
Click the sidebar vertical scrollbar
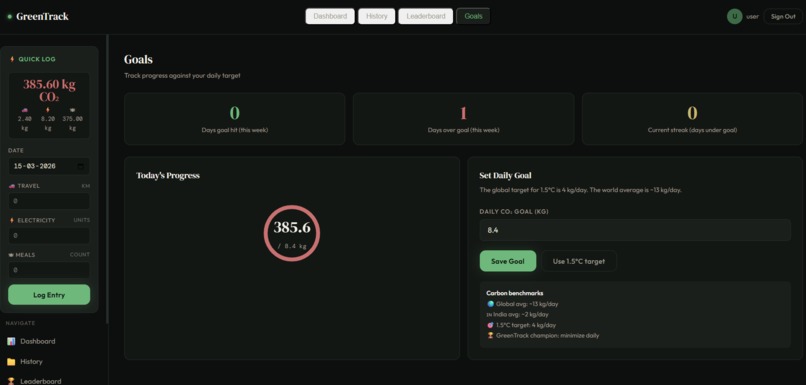107,179
